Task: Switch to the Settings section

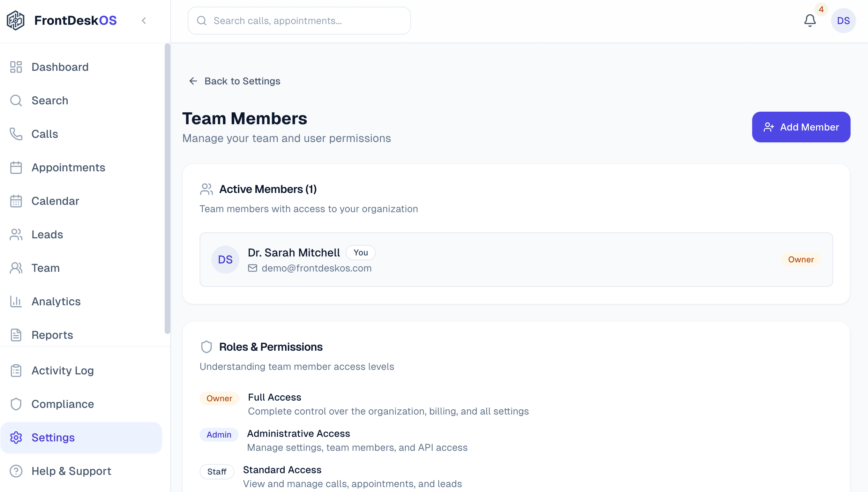Action: click(53, 437)
